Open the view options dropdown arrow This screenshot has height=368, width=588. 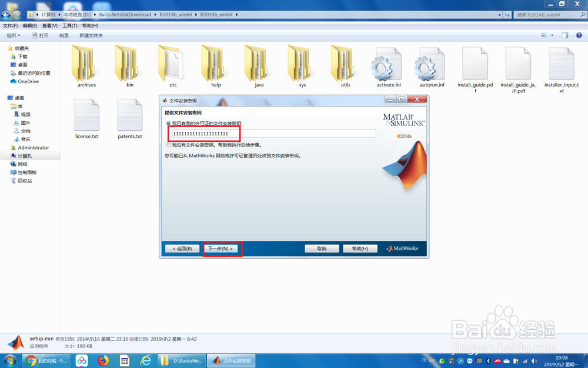click(x=552, y=35)
